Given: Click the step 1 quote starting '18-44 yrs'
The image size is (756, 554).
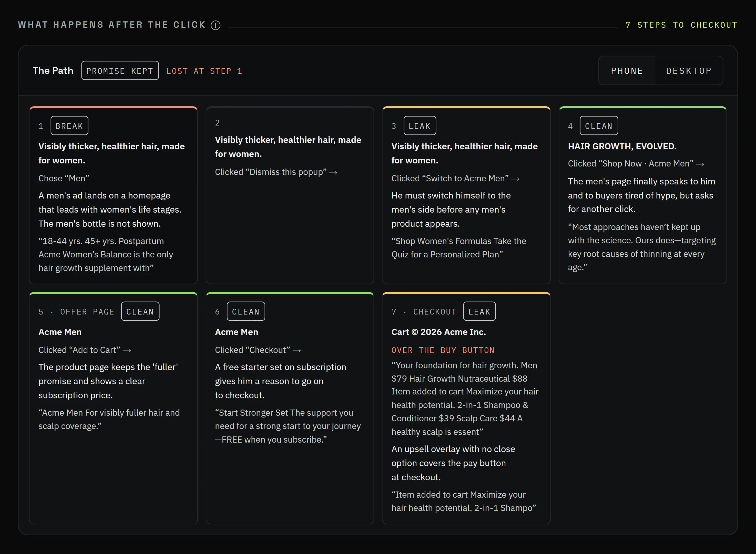Looking at the screenshot, I should point(106,255).
